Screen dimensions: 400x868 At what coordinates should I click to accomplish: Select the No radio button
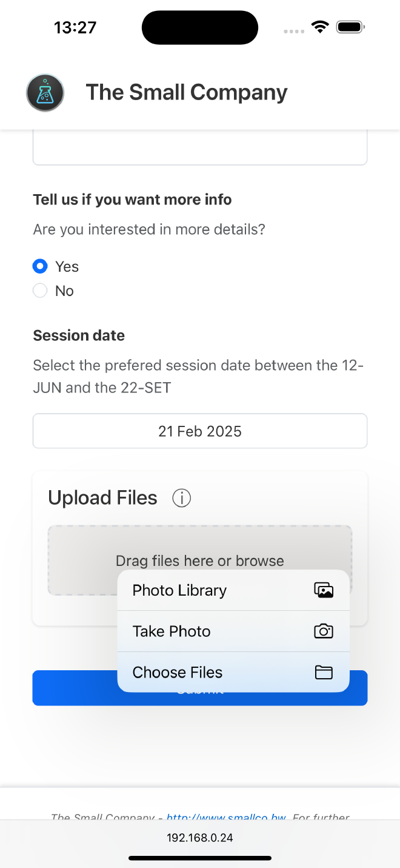(x=39, y=291)
